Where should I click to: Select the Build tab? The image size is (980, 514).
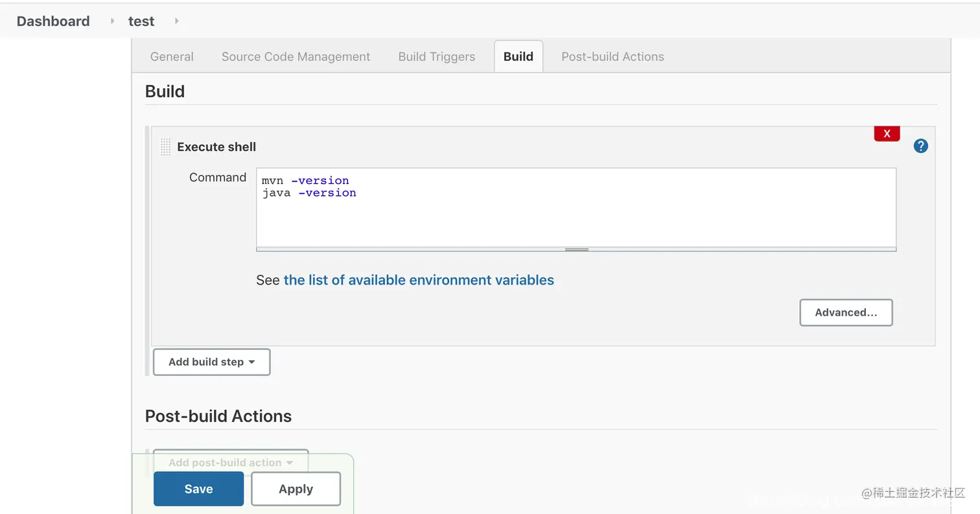518,56
